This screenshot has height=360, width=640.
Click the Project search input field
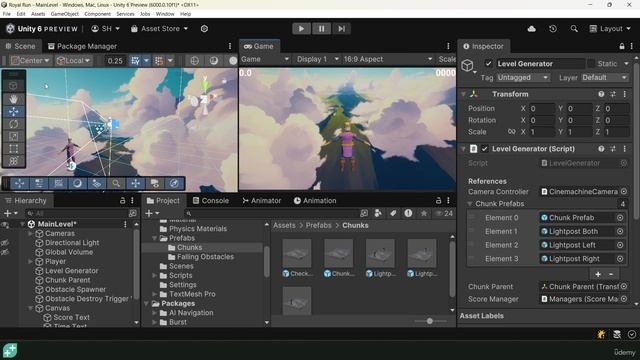271,213
